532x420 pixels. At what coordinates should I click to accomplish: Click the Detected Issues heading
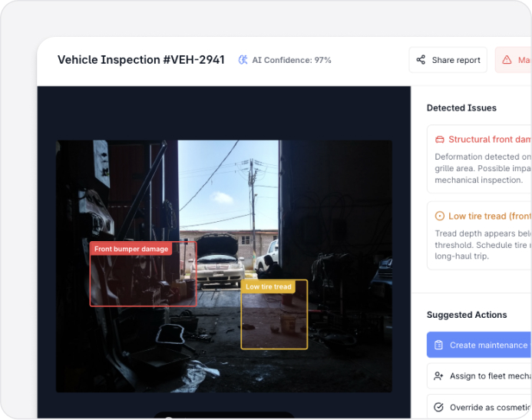coord(461,108)
